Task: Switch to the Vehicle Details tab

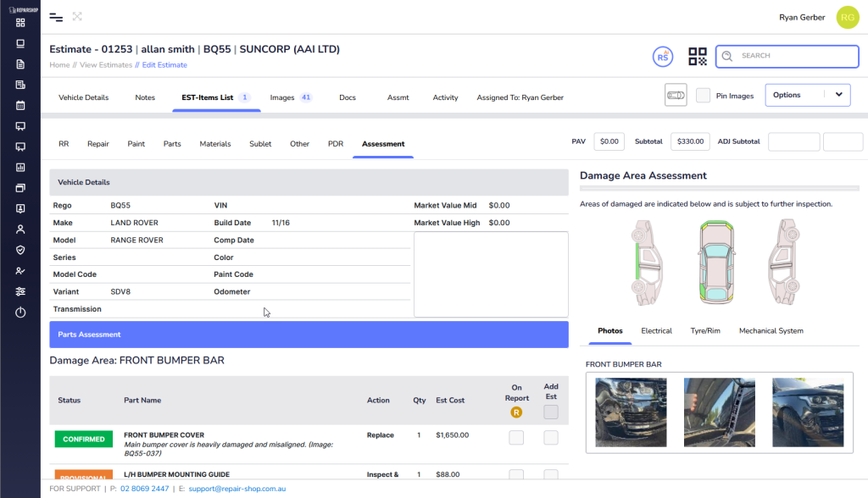Action: pyautogui.click(x=84, y=97)
